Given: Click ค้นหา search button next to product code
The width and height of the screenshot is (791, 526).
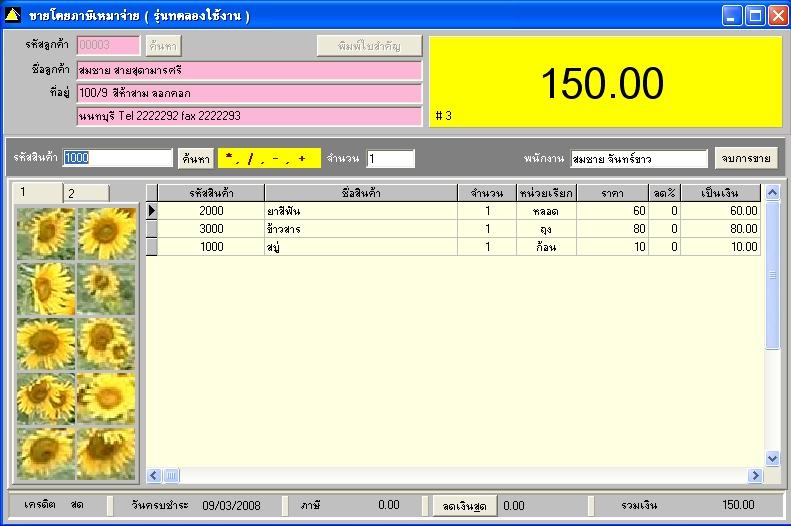Looking at the screenshot, I should click(195, 158).
